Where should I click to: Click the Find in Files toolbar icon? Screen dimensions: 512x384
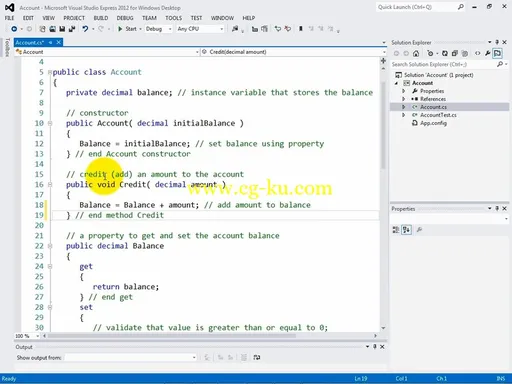[235, 29]
